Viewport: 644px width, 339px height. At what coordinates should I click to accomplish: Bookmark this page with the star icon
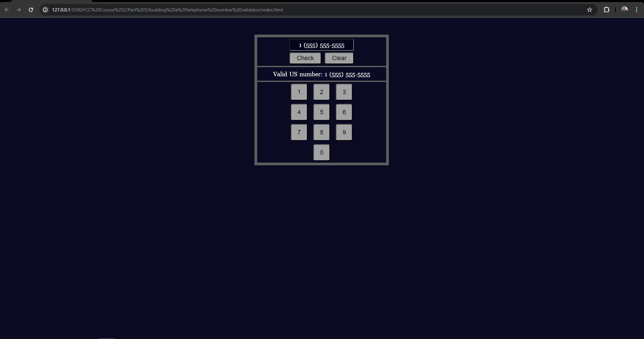(590, 10)
